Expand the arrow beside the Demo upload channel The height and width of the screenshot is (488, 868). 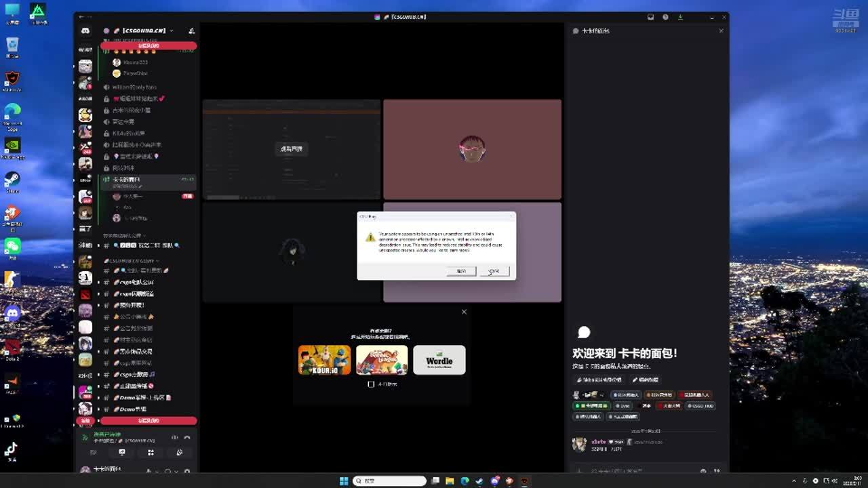point(98,398)
